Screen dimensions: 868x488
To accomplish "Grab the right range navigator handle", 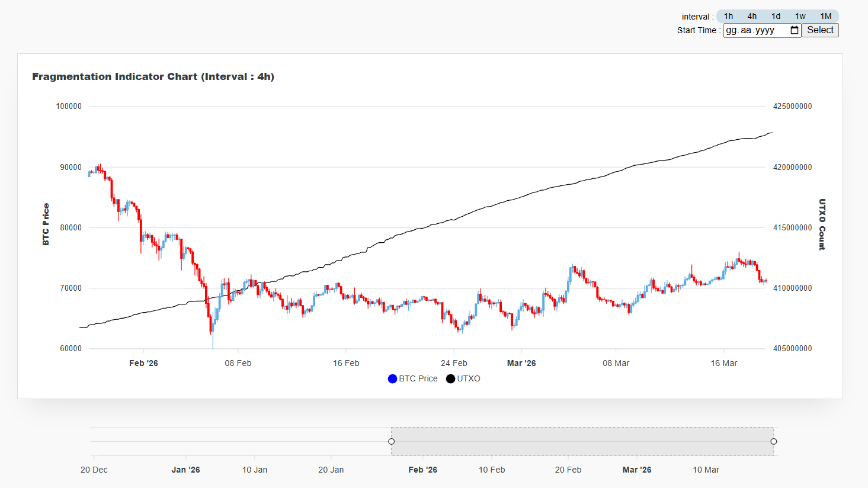I will click(774, 441).
